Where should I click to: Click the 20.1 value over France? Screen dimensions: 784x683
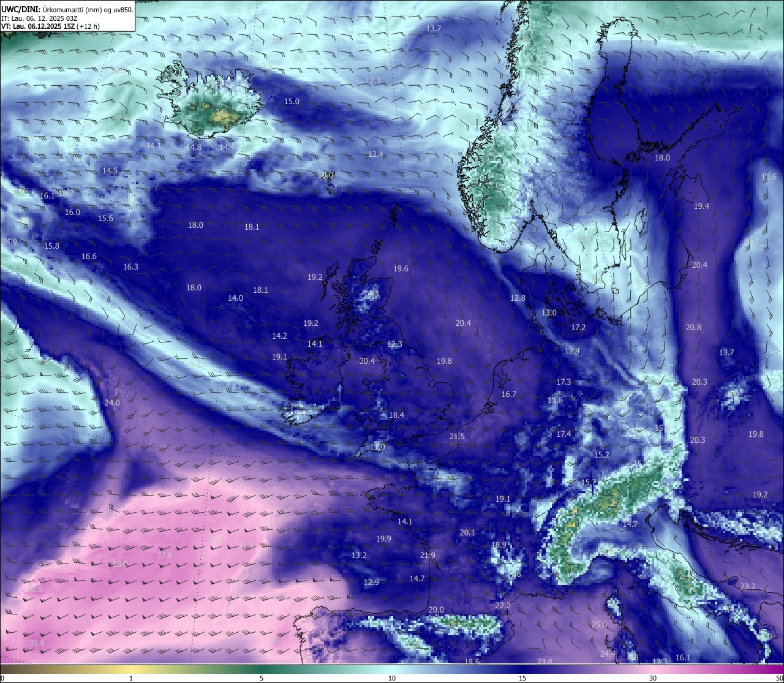click(467, 533)
